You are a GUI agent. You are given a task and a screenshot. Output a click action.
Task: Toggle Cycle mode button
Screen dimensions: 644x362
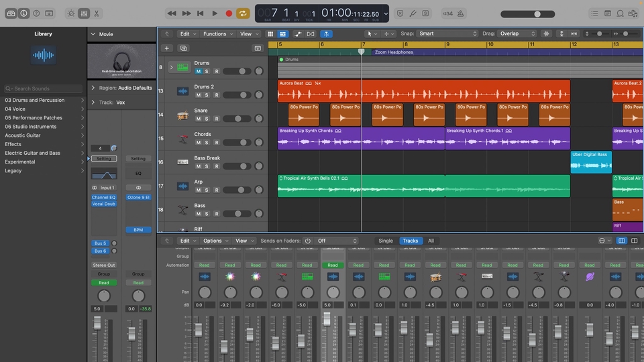pyautogui.click(x=243, y=13)
